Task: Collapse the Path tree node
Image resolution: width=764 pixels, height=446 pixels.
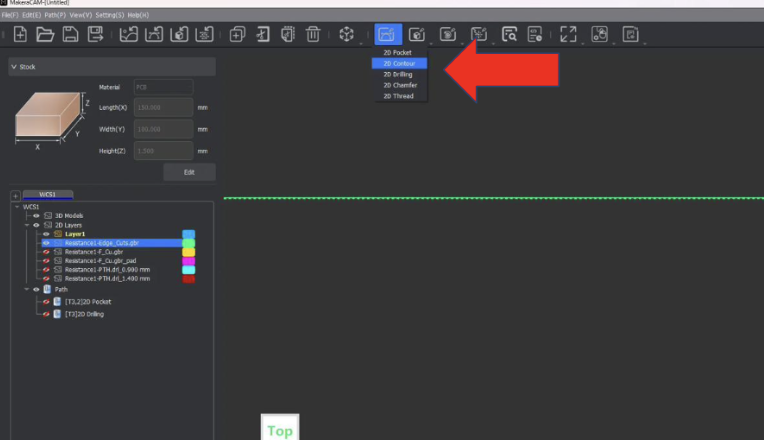Action: click(26, 289)
